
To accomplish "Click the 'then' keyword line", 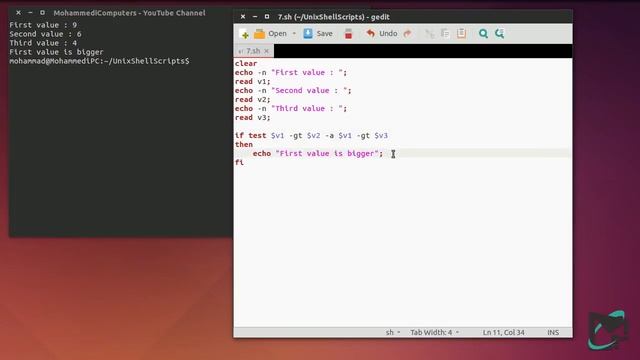I will 244,144.
